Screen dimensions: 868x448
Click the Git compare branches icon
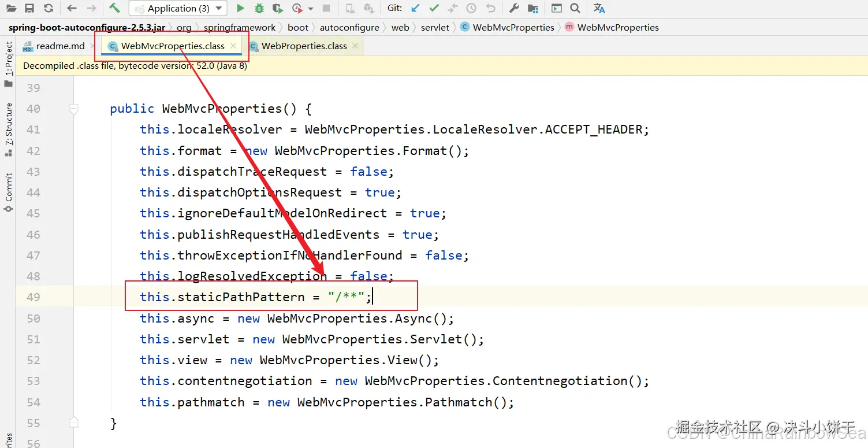click(453, 8)
